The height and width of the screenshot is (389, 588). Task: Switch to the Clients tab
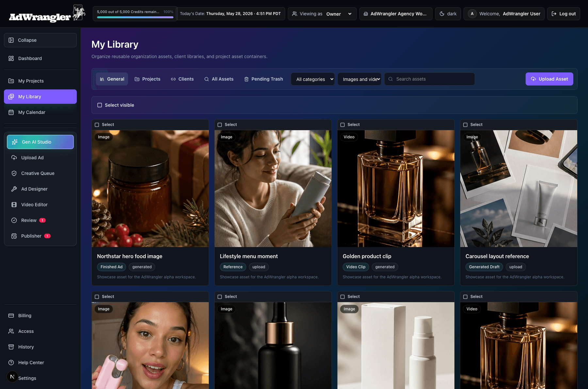click(182, 79)
